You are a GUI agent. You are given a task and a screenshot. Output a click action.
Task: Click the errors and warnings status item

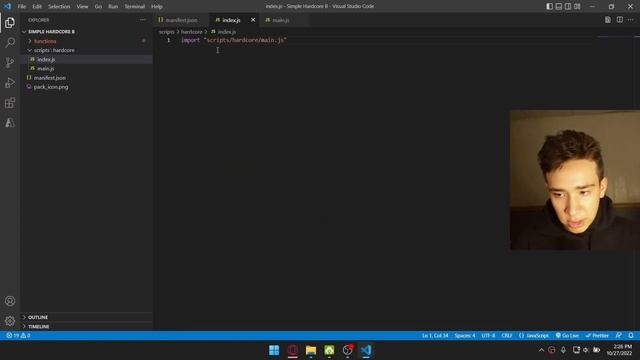click(x=18, y=336)
